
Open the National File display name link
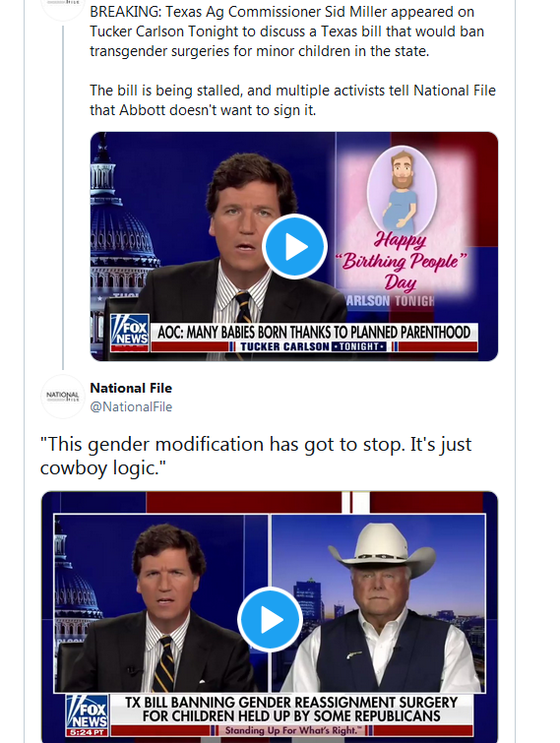[131, 388]
